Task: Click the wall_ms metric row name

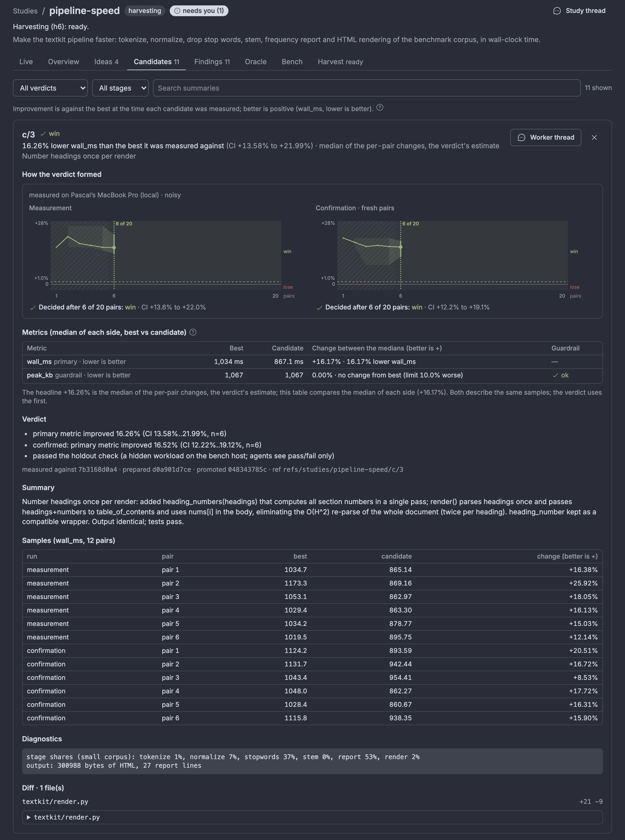Action: [x=39, y=362]
